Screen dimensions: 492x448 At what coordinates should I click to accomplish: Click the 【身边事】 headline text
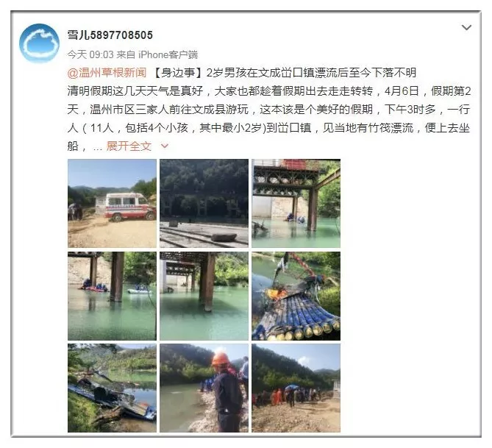tap(178, 73)
